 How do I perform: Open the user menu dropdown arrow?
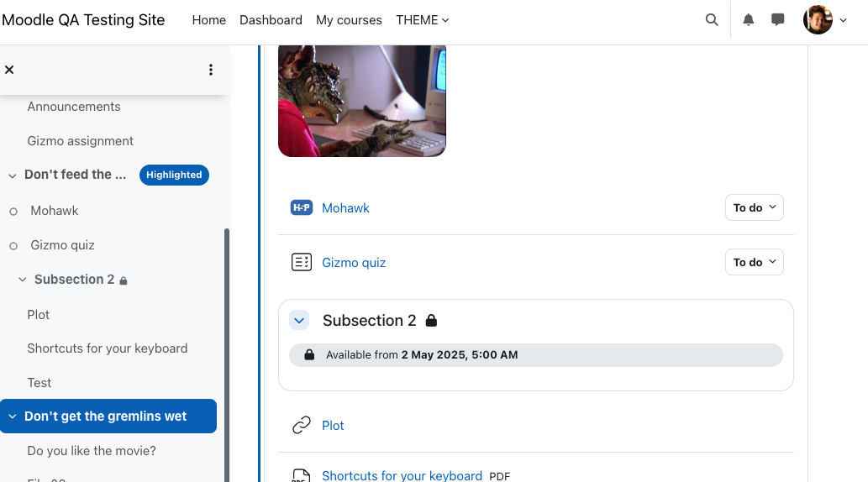pos(843,20)
